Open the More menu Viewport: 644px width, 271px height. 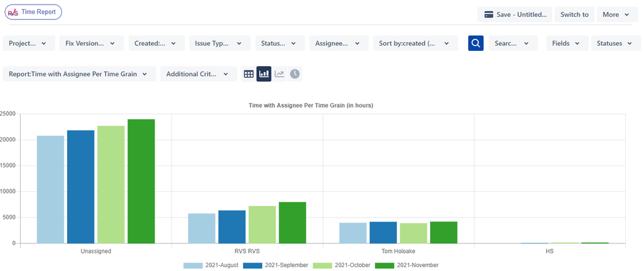point(616,14)
